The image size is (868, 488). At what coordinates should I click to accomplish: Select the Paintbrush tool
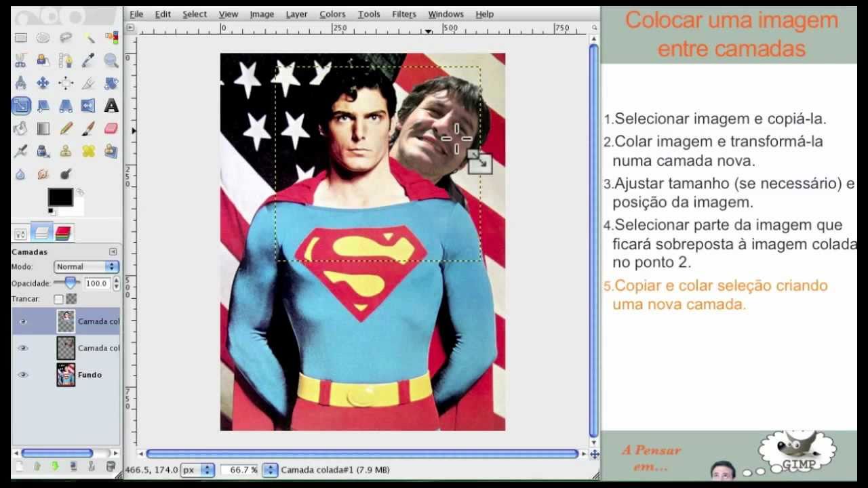pyautogui.click(x=88, y=127)
